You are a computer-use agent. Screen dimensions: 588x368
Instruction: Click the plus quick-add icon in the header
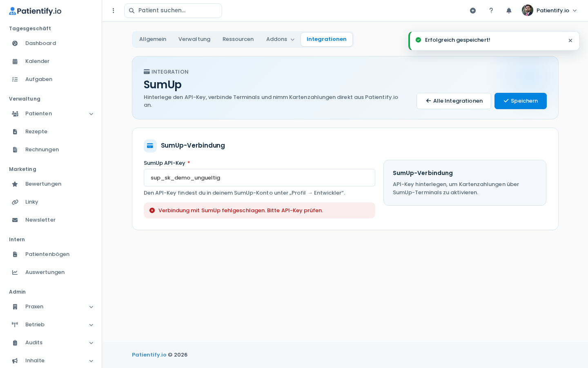pyautogui.click(x=473, y=11)
